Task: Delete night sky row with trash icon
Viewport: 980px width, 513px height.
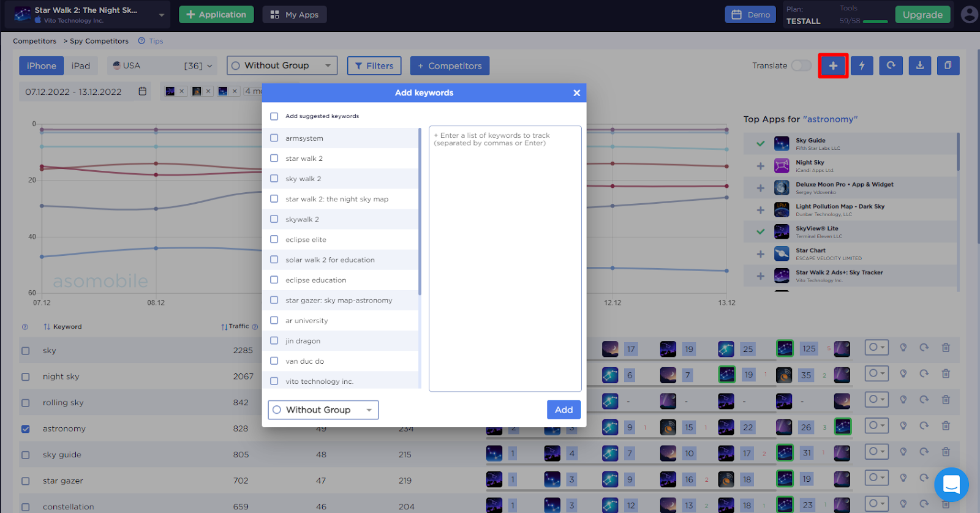Action: coord(946,373)
